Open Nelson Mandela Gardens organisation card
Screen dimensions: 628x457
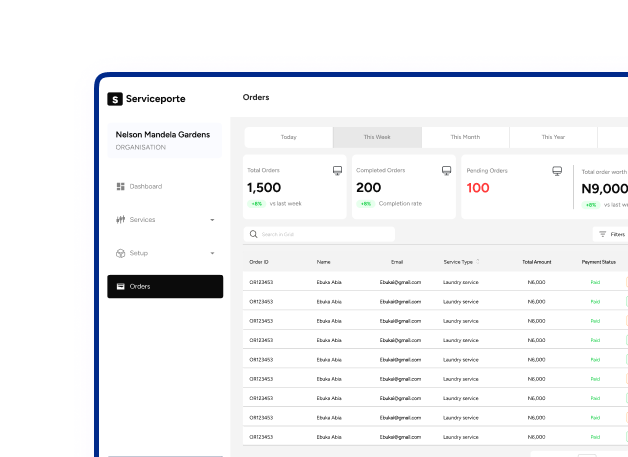click(165, 139)
